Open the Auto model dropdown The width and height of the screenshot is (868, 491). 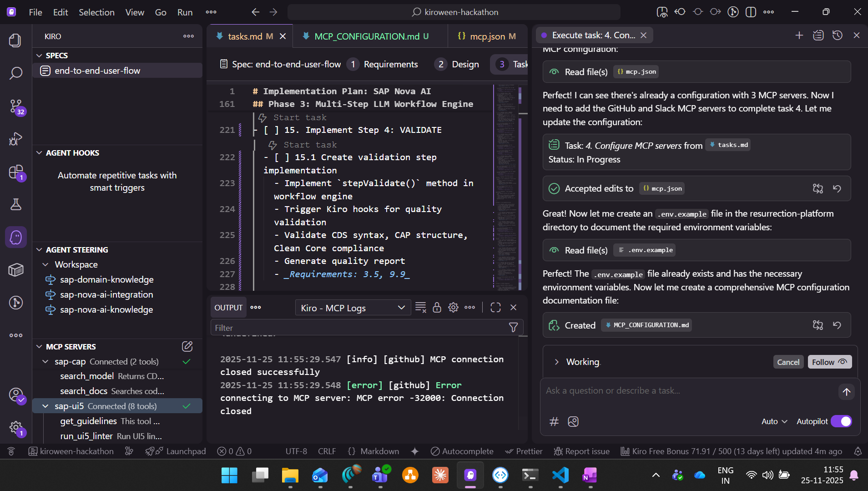tap(774, 421)
